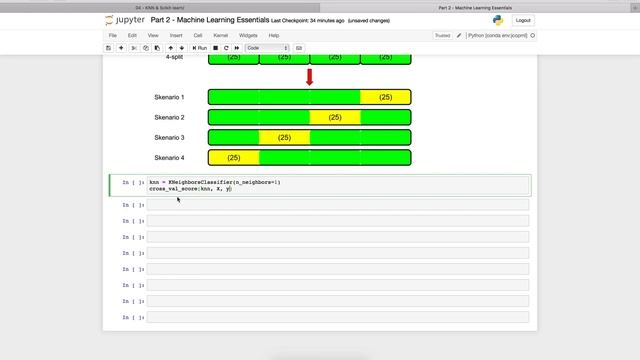Open the Kernel menu
The image size is (640, 360).
tap(221, 36)
